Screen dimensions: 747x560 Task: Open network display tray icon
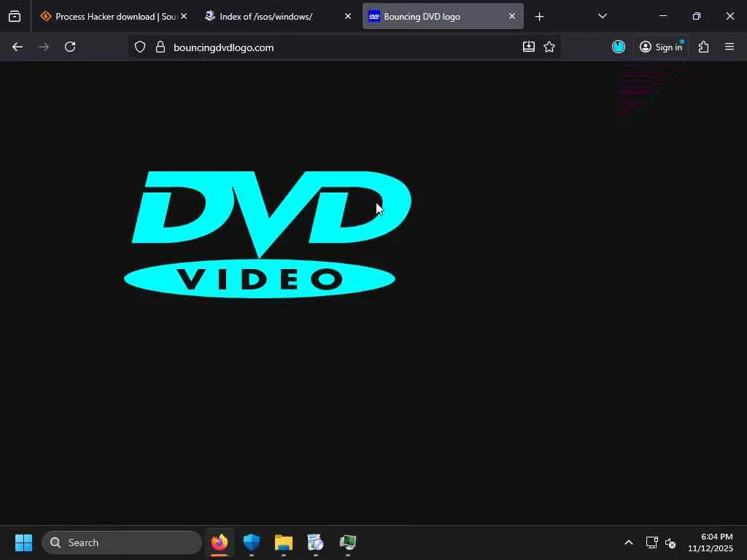tap(651, 542)
